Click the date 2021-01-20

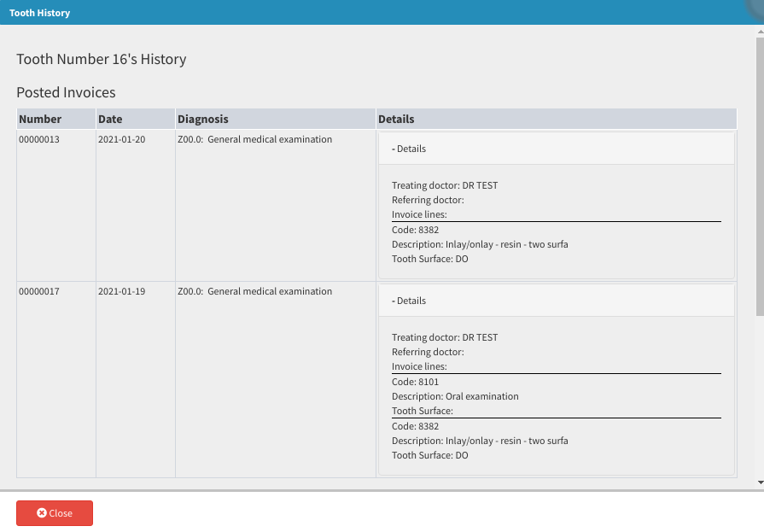pyautogui.click(x=122, y=139)
